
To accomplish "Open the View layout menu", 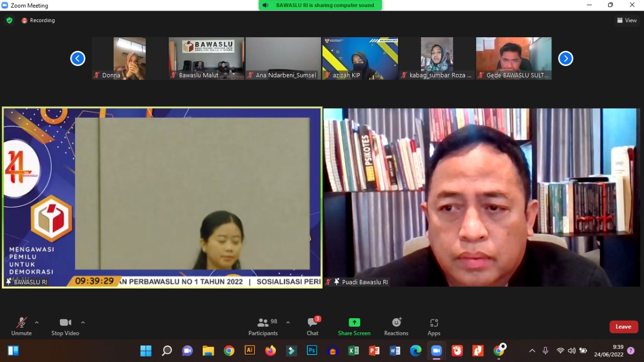I will click(627, 20).
